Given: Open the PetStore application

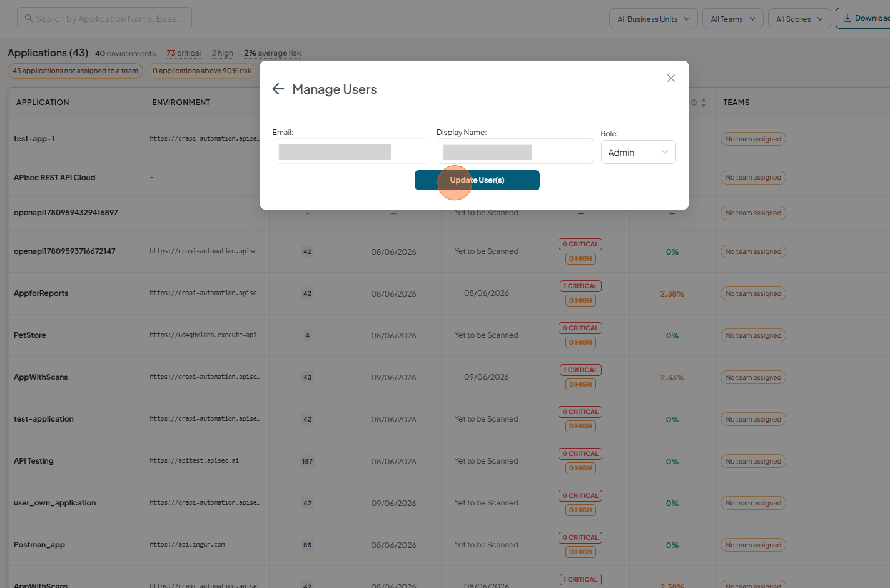Looking at the screenshot, I should [30, 335].
